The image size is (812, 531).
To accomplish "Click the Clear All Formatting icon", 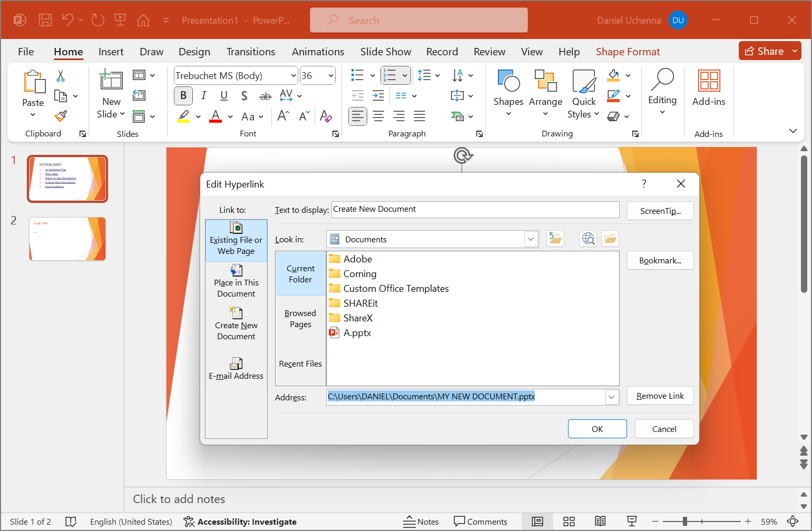I will click(x=326, y=116).
